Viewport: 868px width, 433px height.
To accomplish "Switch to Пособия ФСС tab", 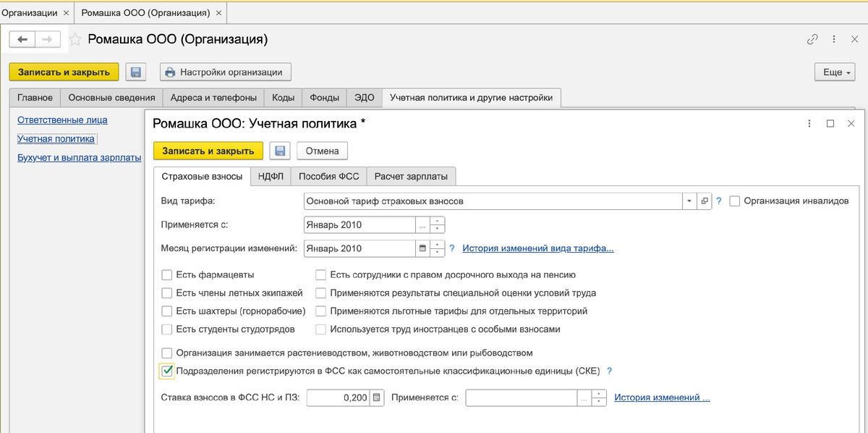I will pos(329,176).
